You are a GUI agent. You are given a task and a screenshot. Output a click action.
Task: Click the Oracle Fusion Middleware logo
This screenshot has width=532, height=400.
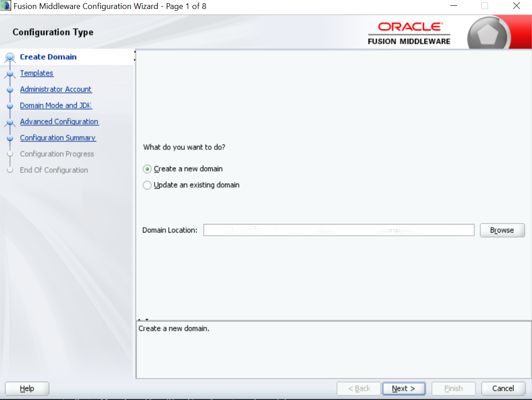pyautogui.click(x=409, y=33)
